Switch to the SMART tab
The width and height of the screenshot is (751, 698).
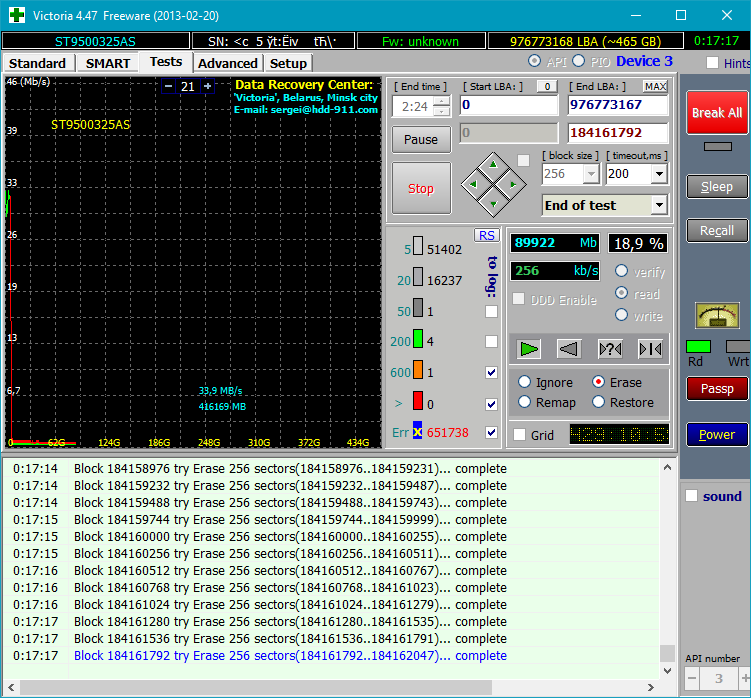107,63
